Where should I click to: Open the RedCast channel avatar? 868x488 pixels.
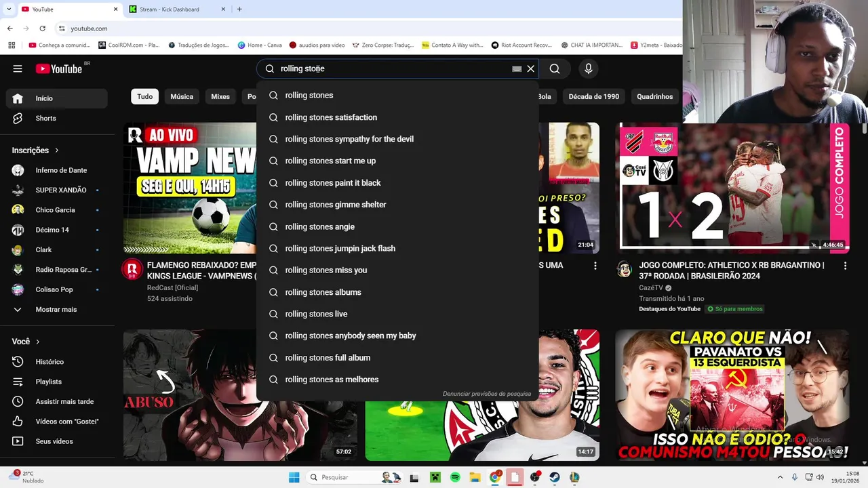(132, 270)
